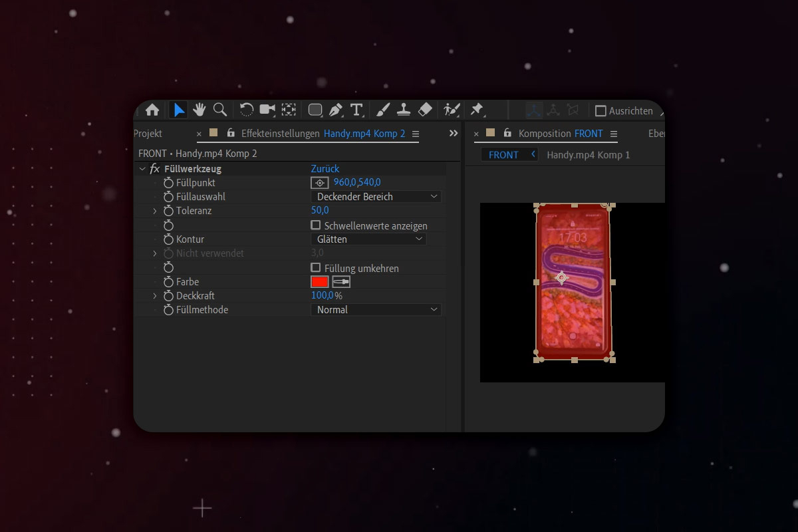The height and width of the screenshot is (532, 798).
Task: Click the chevron next to FRONT breadcrumb
Action: point(533,154)
